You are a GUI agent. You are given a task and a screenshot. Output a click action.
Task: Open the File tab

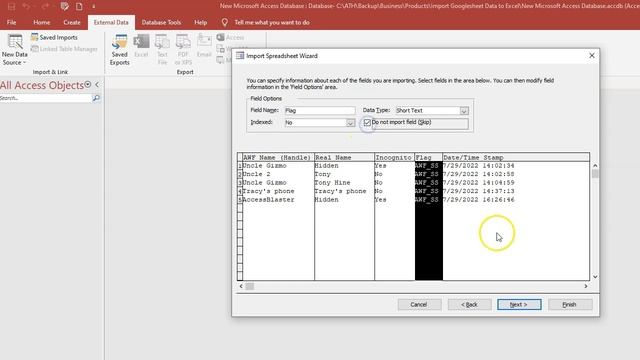11,22
